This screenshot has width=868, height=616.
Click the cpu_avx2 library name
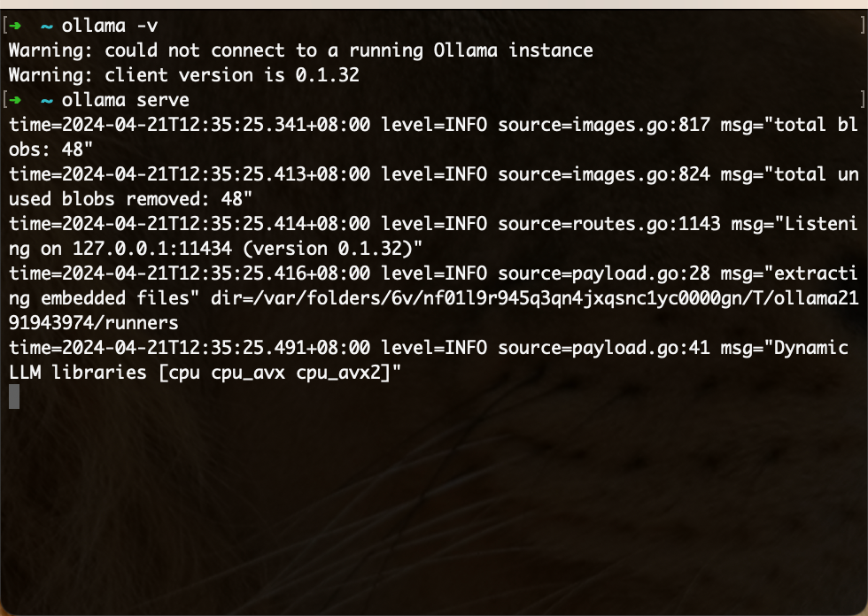[338, 373]
